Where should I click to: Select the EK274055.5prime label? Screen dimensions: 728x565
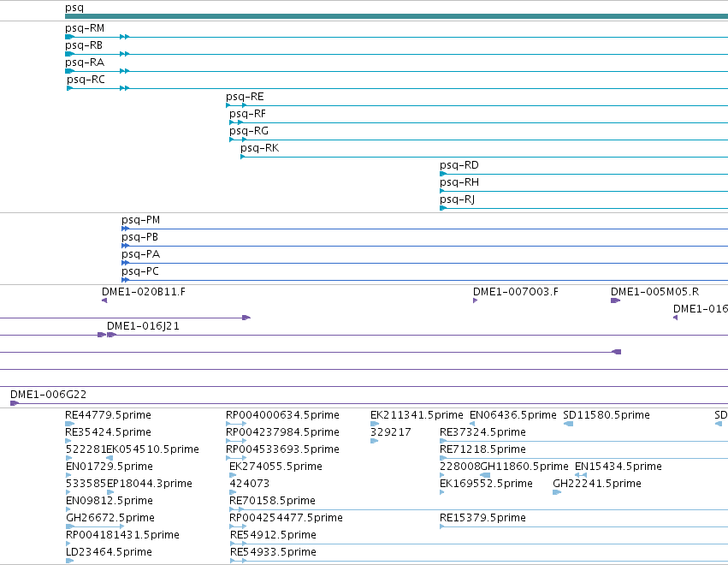tap(275, 467)
